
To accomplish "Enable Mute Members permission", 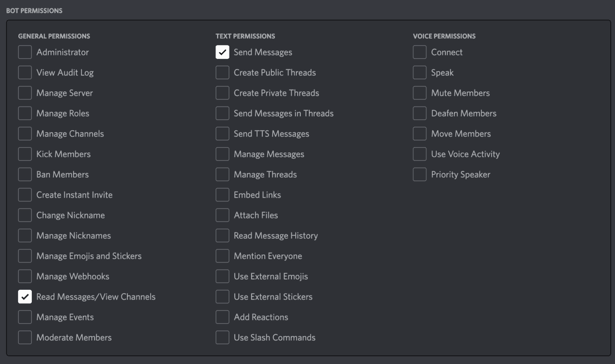I will pyautogui.click(x=419, y=93).
